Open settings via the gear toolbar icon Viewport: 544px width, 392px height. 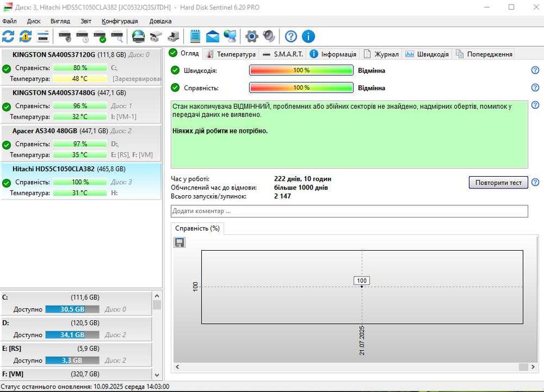pyautogui.click(x=252, y=36)
